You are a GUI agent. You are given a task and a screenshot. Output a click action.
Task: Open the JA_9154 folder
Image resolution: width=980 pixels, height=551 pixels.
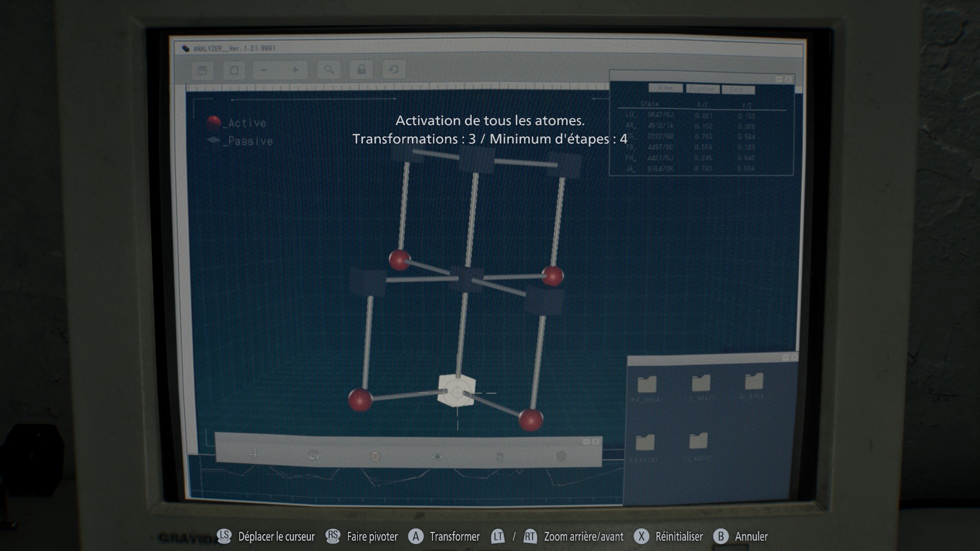coord(753,382)
